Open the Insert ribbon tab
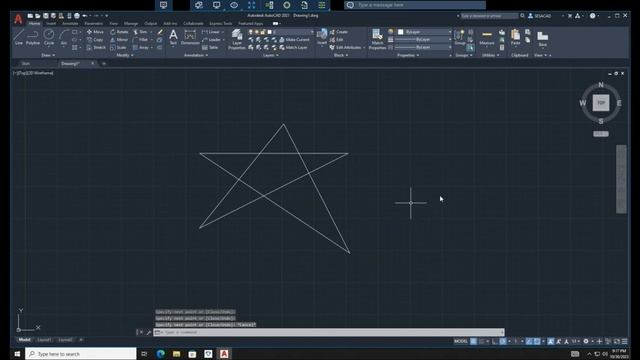 coord(51,24)
